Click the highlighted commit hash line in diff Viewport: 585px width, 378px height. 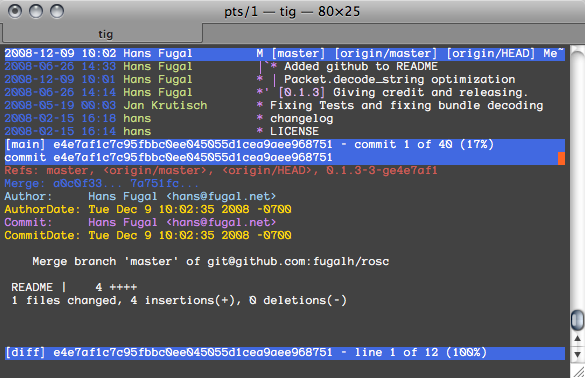(x=285, y=158)
